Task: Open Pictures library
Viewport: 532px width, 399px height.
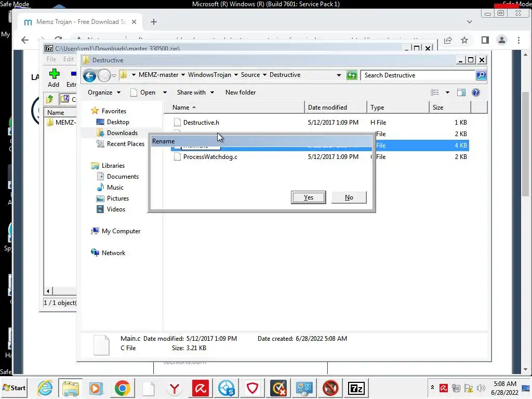Action: click(x=118, y=198)
